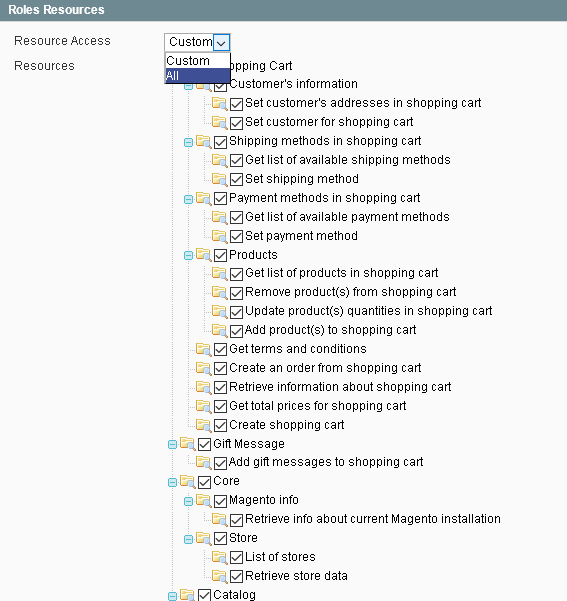
Task: Collapse the Payment methods in shopping cart node
Action: (x=188, y=199)
